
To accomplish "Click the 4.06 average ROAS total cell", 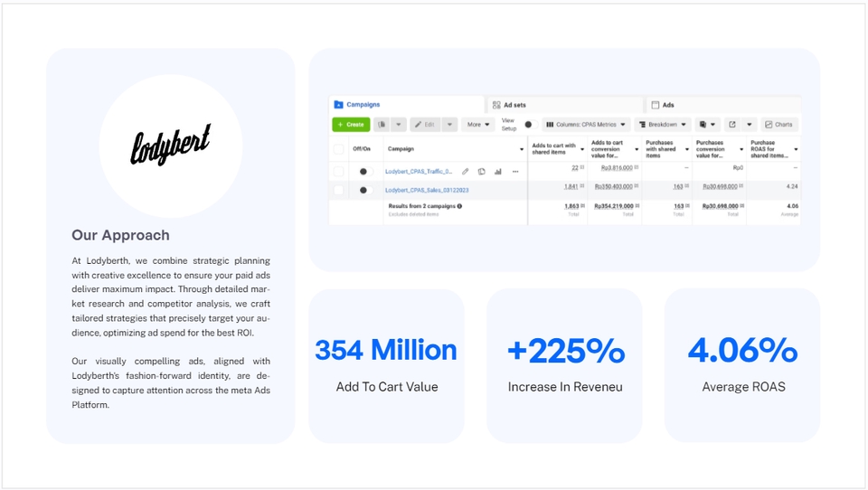I will coord(792,206).
